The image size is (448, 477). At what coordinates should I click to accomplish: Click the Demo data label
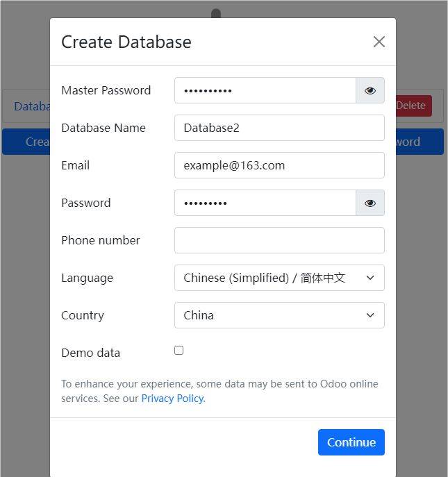coord(90,353)
